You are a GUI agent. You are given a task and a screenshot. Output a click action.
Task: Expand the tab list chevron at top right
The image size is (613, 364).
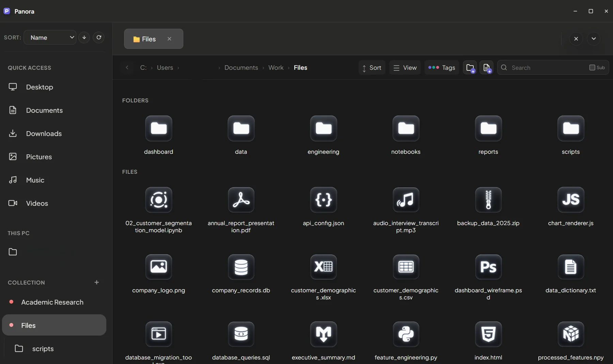(x=594, y=39)
